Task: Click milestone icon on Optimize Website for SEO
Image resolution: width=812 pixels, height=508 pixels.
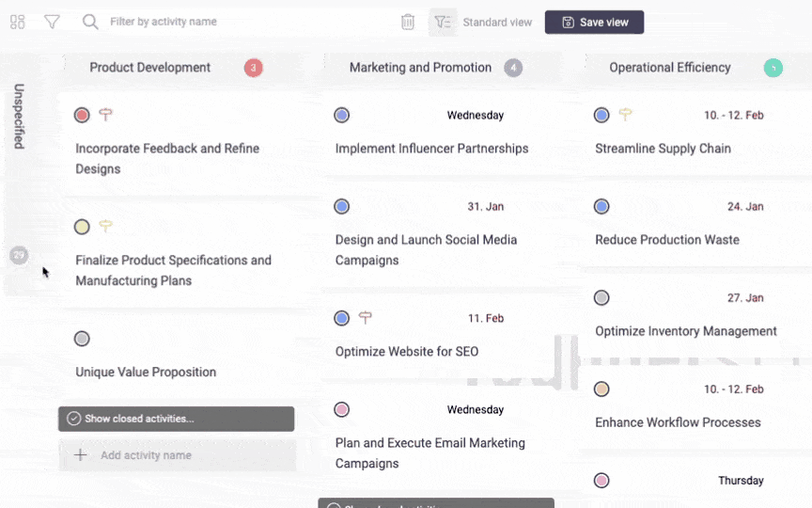Action: pyautogui.click(x=366, y=318)
